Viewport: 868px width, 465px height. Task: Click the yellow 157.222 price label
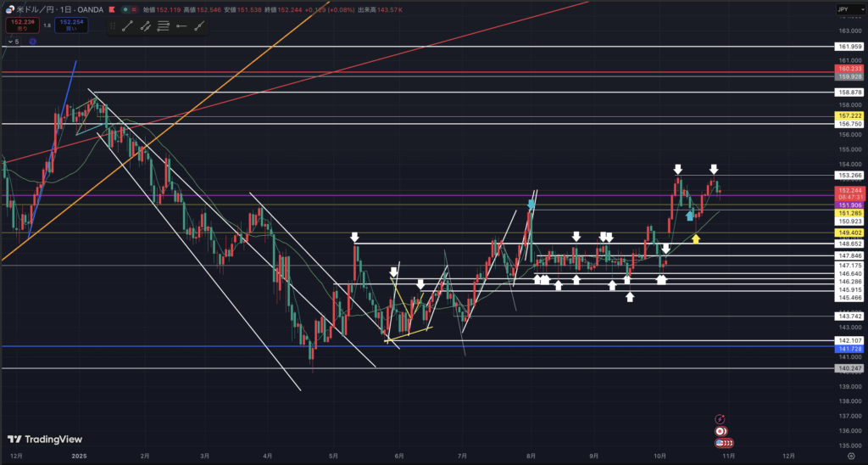click(849, 115)
